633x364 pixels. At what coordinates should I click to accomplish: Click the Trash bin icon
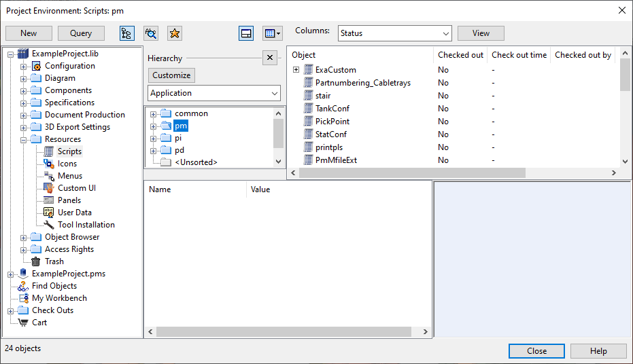pyautogui.click(x=36, y=261)
